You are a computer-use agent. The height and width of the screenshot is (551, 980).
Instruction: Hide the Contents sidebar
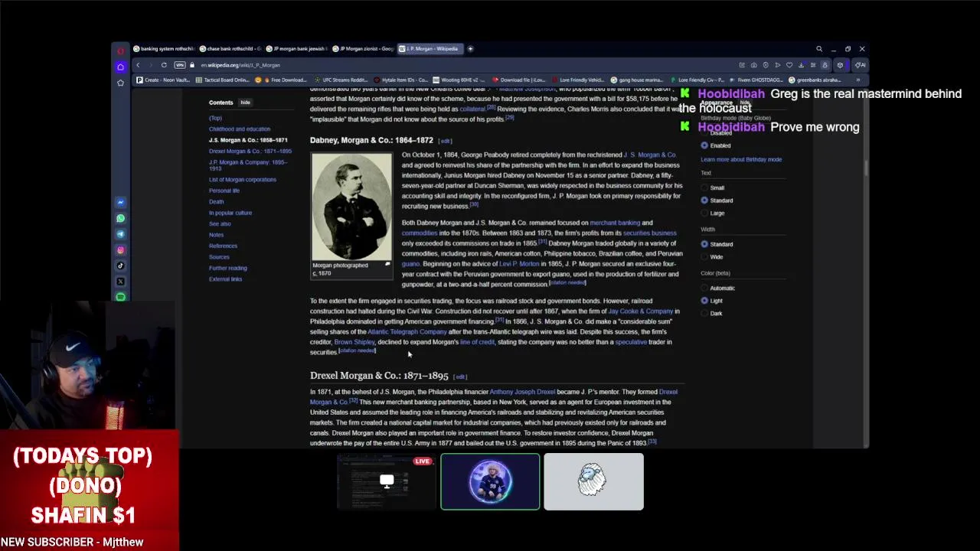tap(245, 103)
